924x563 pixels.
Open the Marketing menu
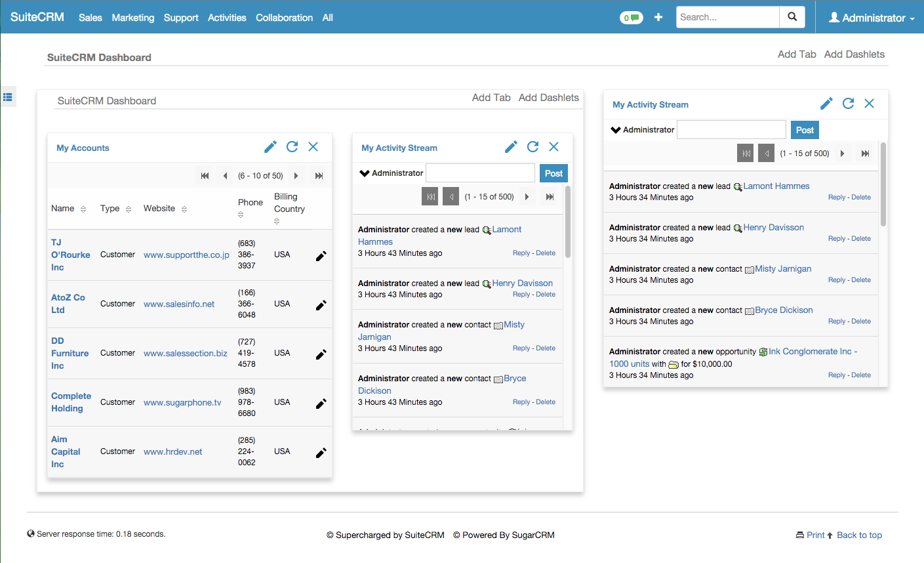tap(133, 18)
